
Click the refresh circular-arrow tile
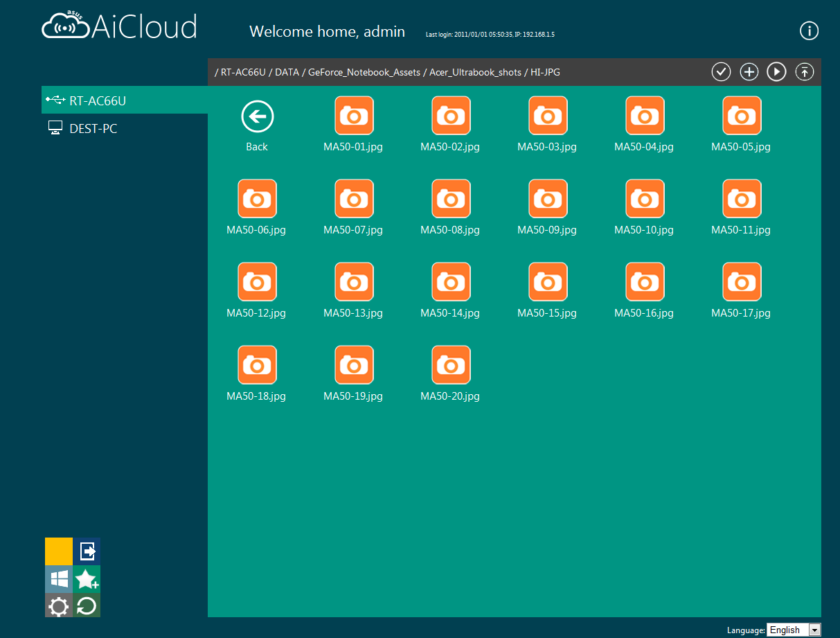(87, 607)
